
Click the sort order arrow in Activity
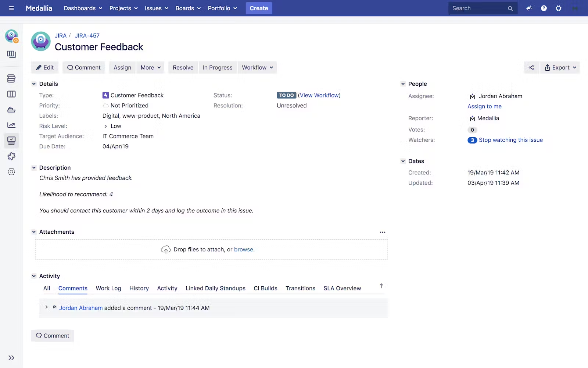click(x=381, y=286)
